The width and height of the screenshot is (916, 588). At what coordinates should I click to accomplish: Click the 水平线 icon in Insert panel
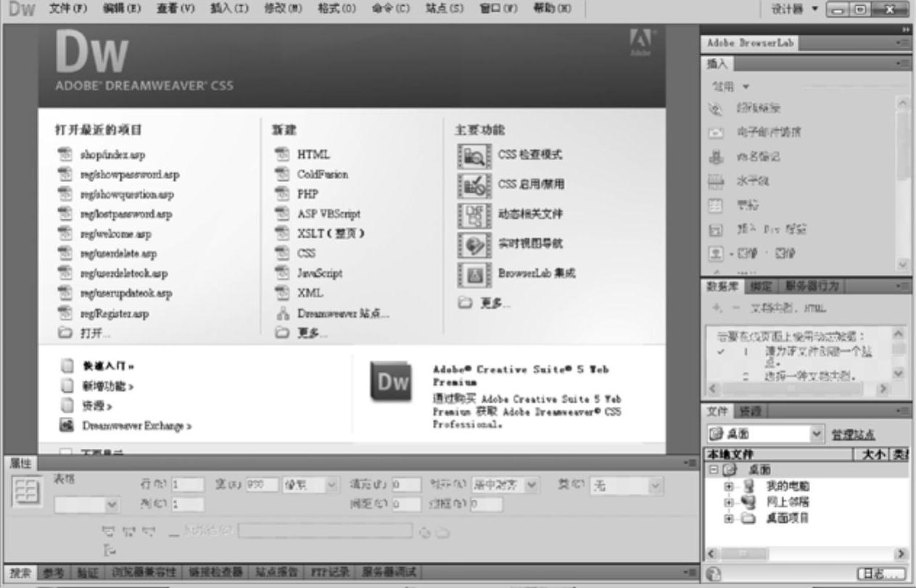tap(715, 181)
